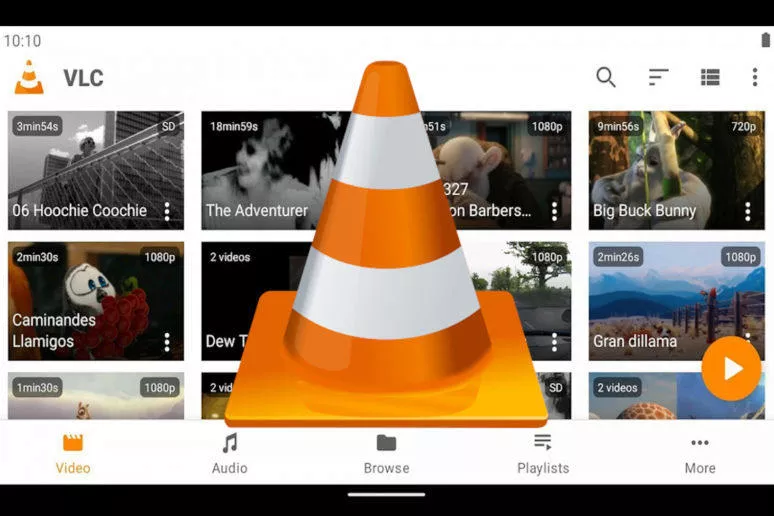Select the Audio tab
The width and height of the screenshot is (774, 516).
coord(230,453)
